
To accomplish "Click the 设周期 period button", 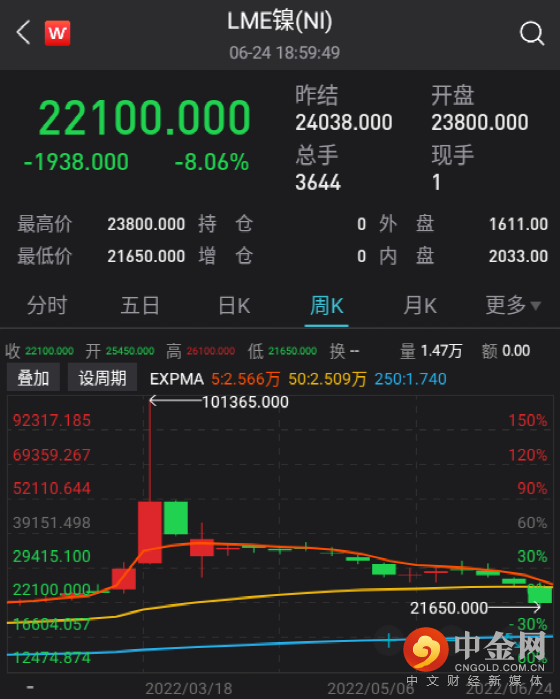I will (x=103, y=378).
